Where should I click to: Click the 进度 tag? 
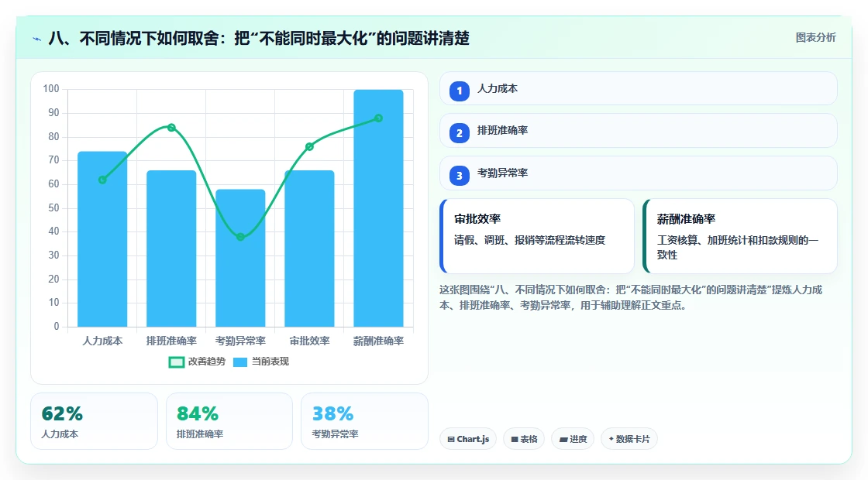click(x=573, y=439)
